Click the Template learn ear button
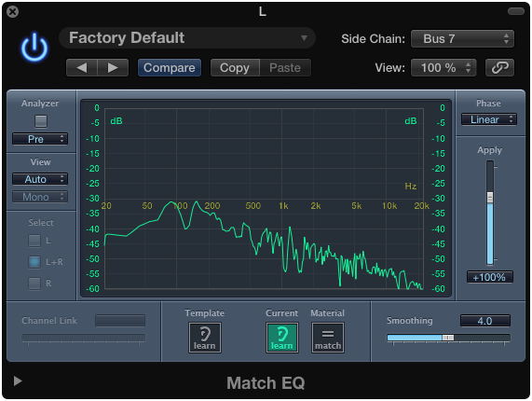Screen dimensions: 532x401 (x=205, y=338)
